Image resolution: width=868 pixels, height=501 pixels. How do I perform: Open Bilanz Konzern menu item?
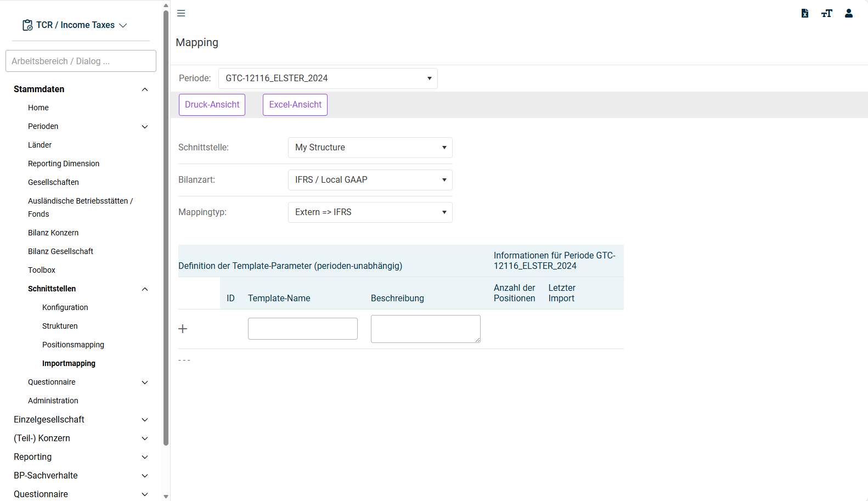(53, 233)
